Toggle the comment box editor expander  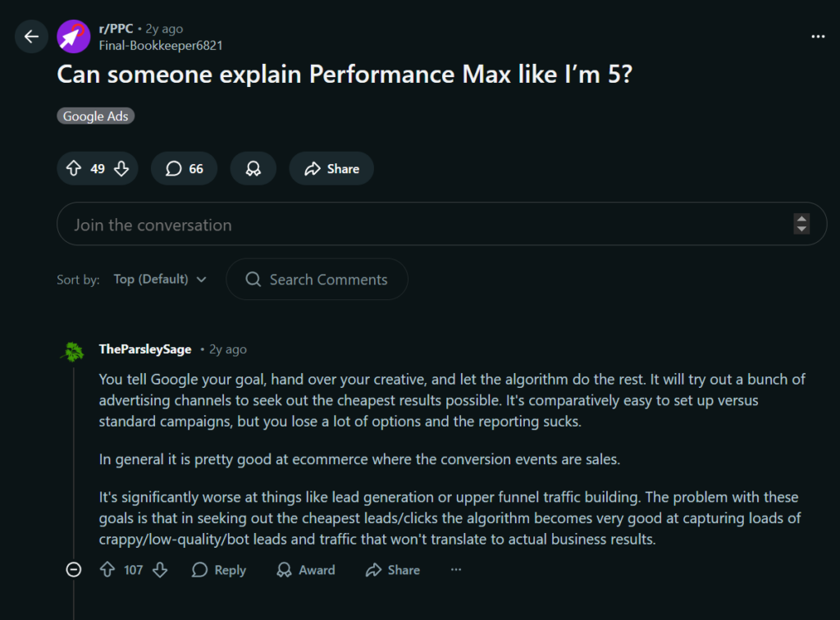[801, 224]
